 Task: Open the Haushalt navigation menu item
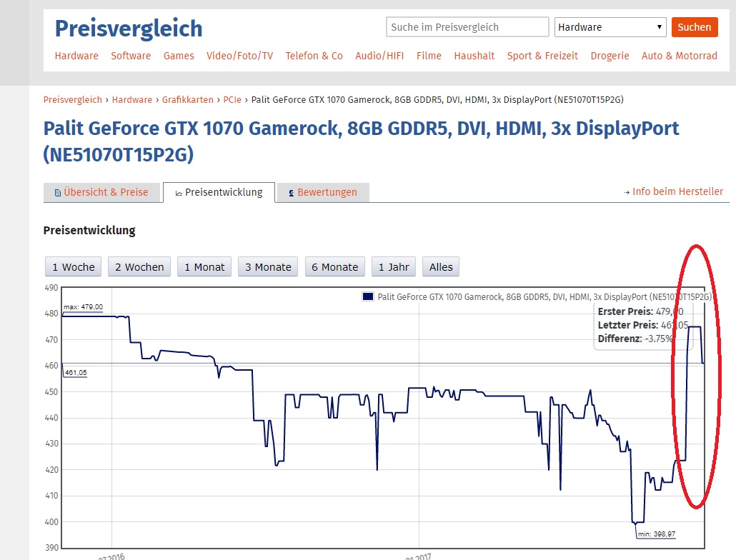point(474,56)
